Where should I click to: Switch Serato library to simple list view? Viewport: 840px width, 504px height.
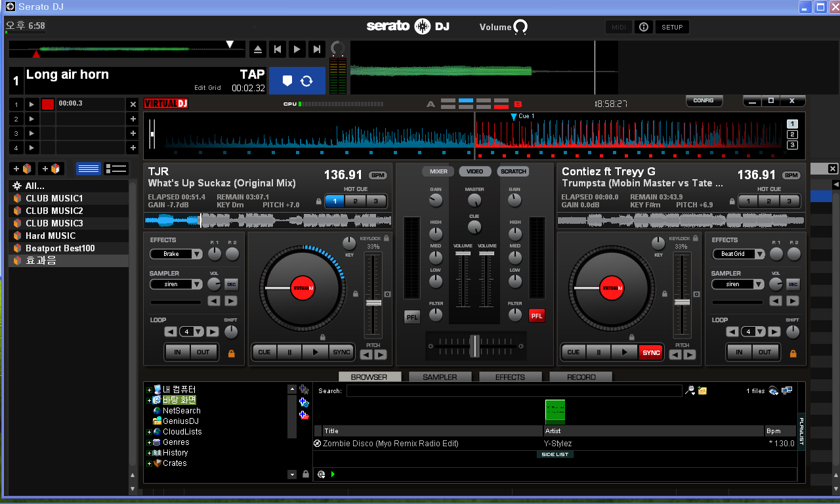pos(89,169)
